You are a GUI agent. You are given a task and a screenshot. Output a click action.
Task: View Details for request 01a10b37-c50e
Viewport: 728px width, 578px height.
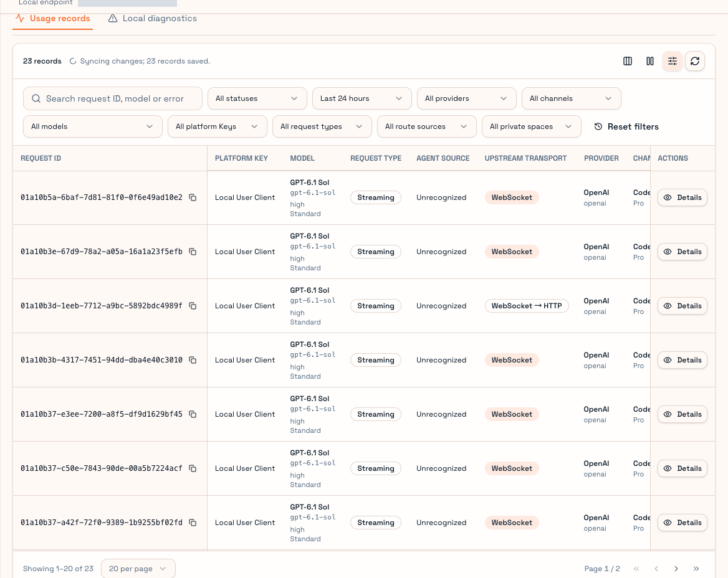[x=682, y=468]
